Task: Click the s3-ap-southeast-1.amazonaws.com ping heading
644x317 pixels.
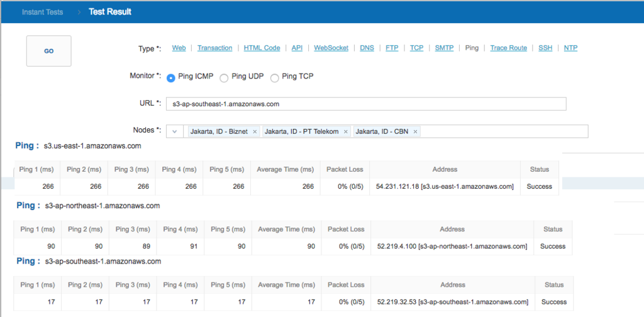Action: [x=103, y=261]
